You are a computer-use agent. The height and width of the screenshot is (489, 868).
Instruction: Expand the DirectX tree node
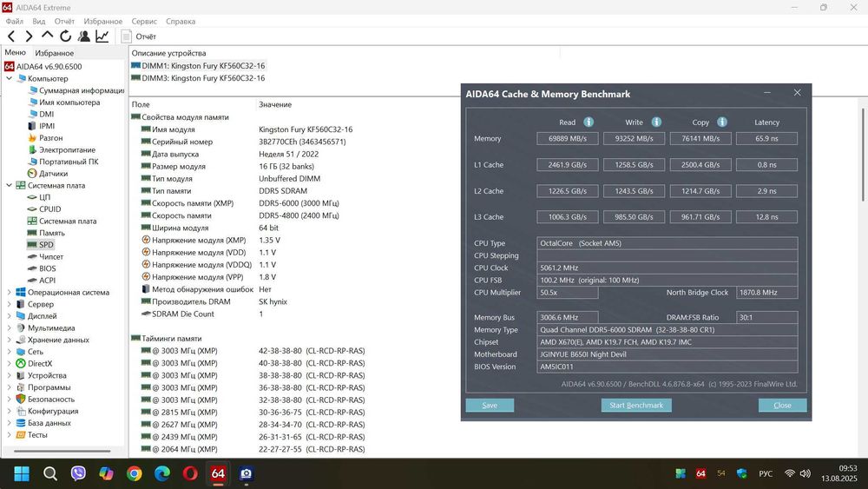pyautogui.click(x=9, y=363)
